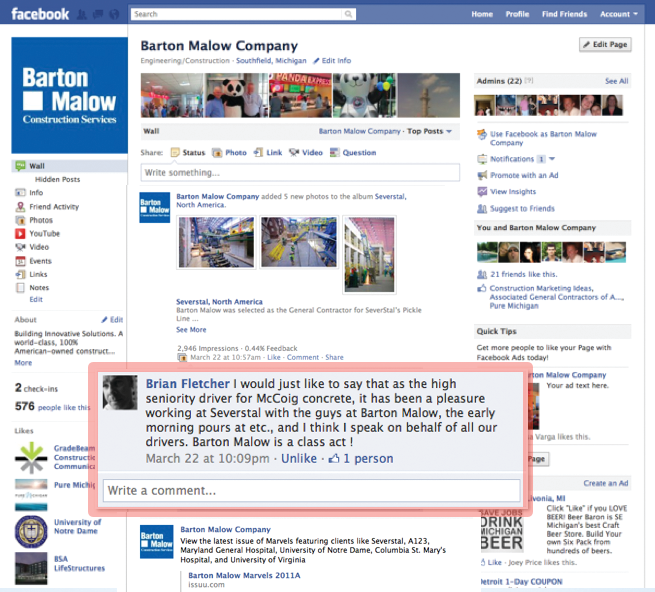Open University of Notre Dame liked page
This screenshot has height=592, width=655.
point(77,526)
